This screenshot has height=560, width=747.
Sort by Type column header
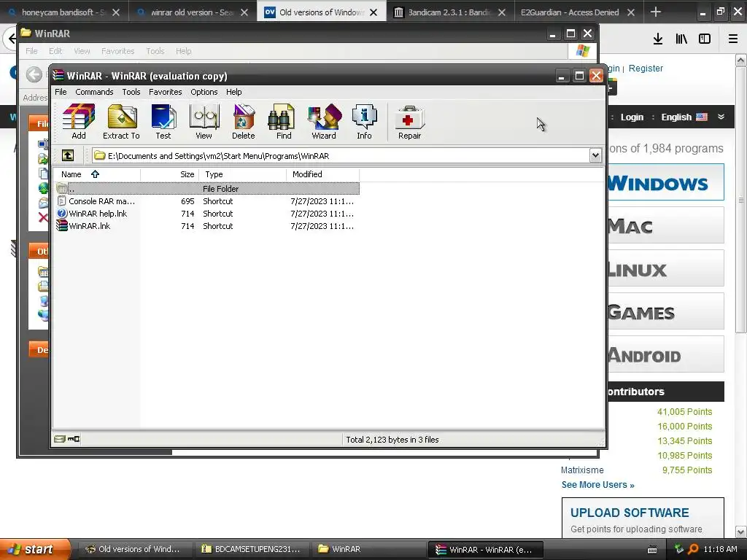[x=242, y=174]
